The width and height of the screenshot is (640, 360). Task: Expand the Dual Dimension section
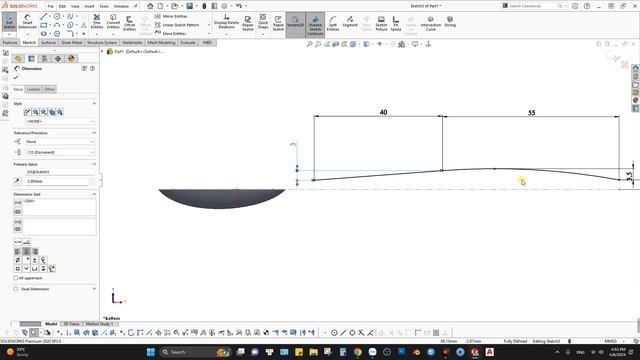[94, 289]
